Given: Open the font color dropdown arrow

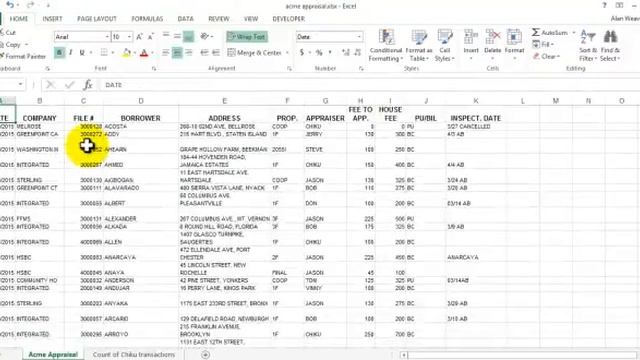Looking at the screenshot, I should pos(152,53).
